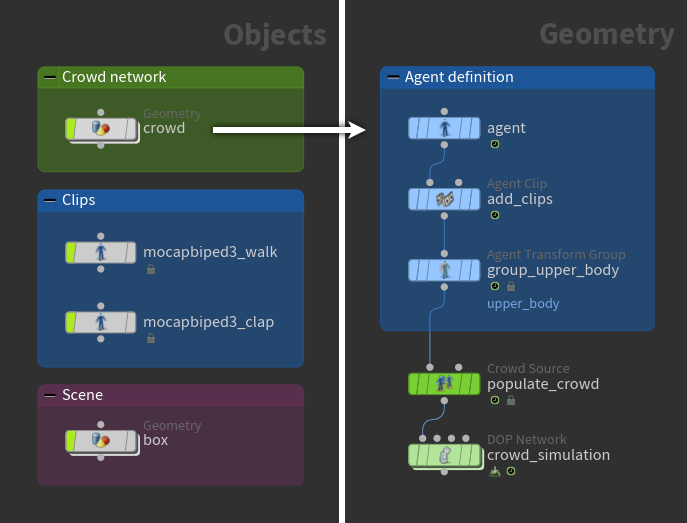This screenshot has height=523, width=687.
Task: Toggle the green display flag on crowd node
Action: point(71,129)
